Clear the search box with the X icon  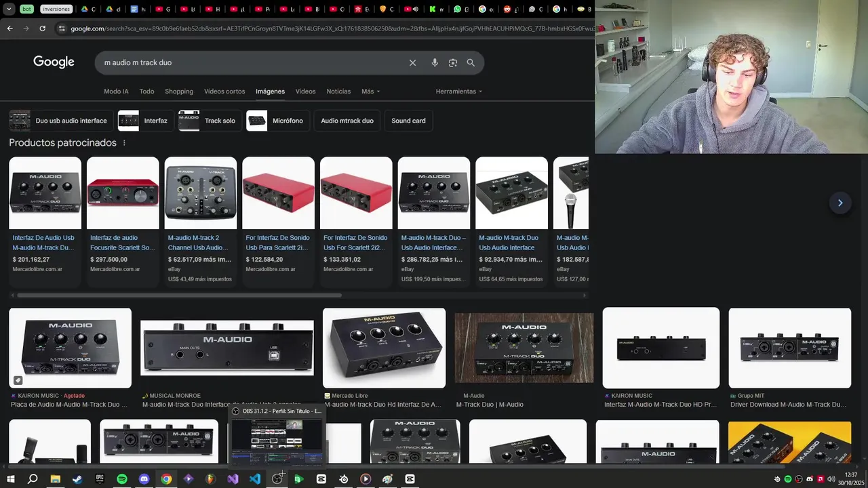click(412, 62)
